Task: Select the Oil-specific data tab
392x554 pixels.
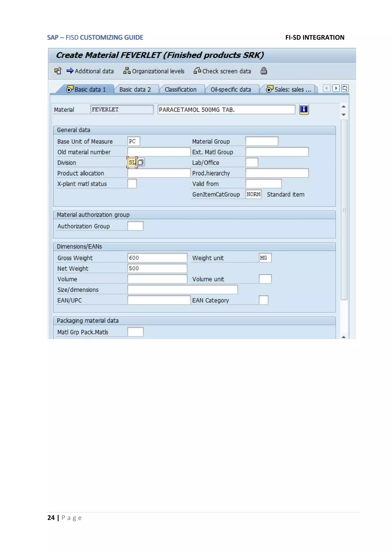Action: point(231,90)
